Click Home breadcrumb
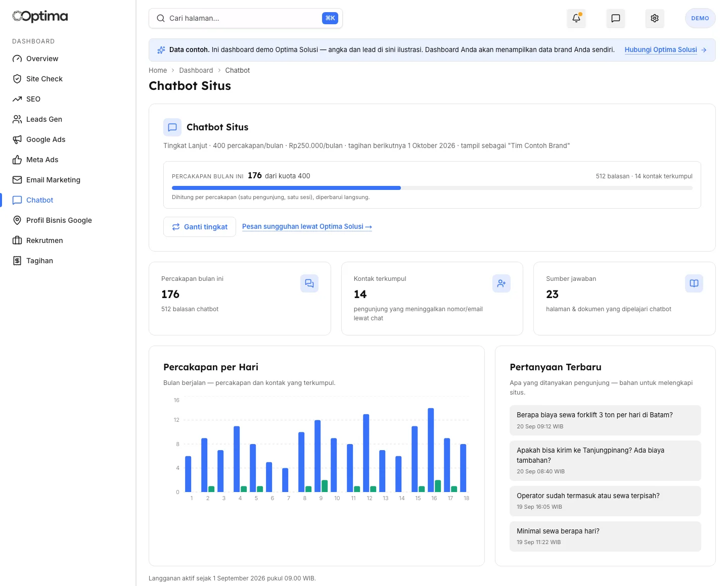Screen dimensions: 728x586 pos(158,70)
